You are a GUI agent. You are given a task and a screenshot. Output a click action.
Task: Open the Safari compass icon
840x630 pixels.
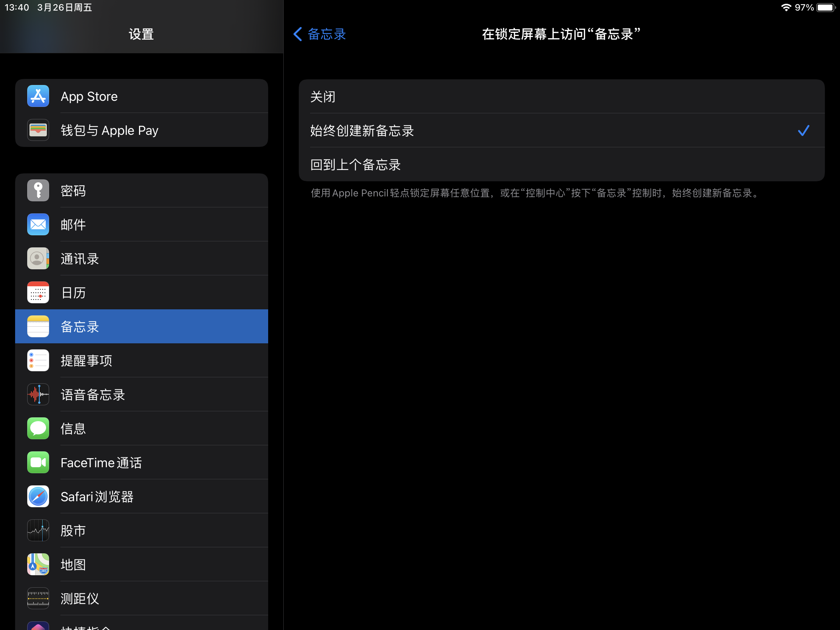38,496
